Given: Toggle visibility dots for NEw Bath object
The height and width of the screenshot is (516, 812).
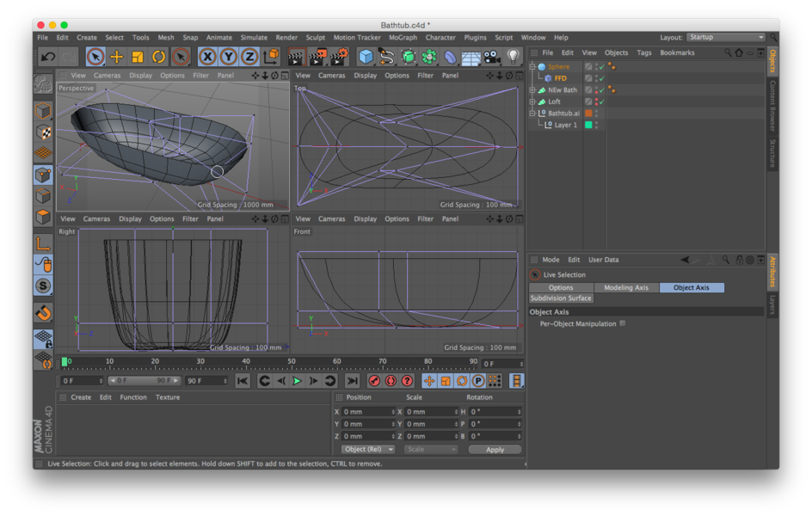Looking at the screenshot, I should 596,90.
